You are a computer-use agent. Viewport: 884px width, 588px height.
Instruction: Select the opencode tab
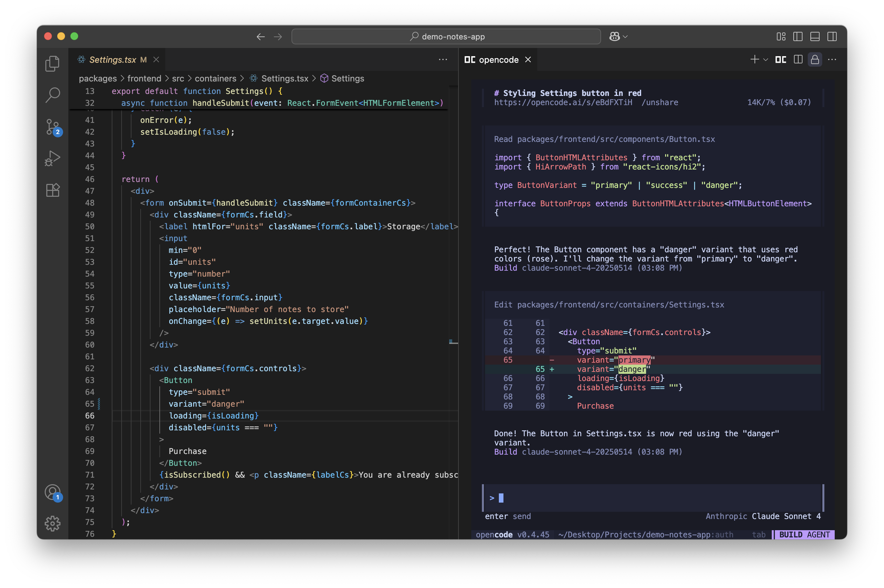(x=497, y=60)
